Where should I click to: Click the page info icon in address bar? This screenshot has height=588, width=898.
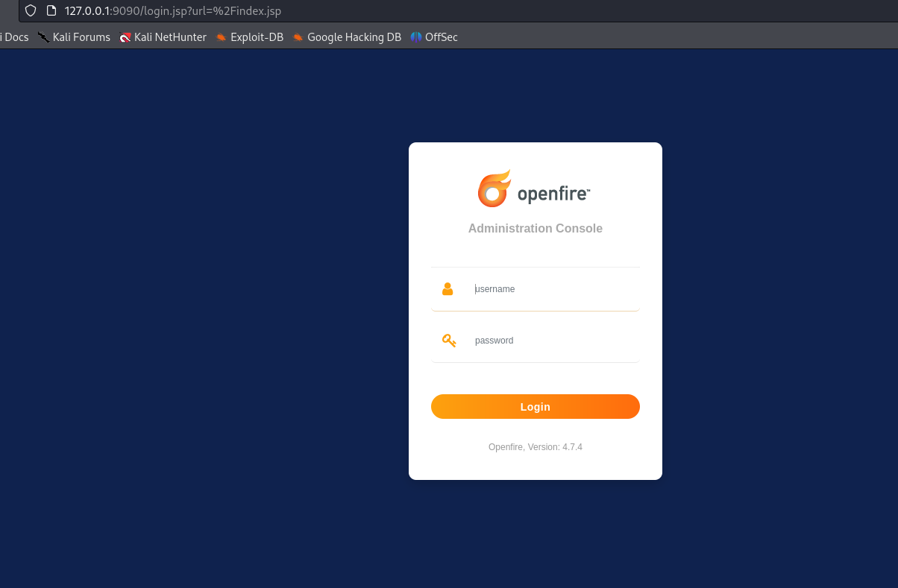click(x=51, y=11)
